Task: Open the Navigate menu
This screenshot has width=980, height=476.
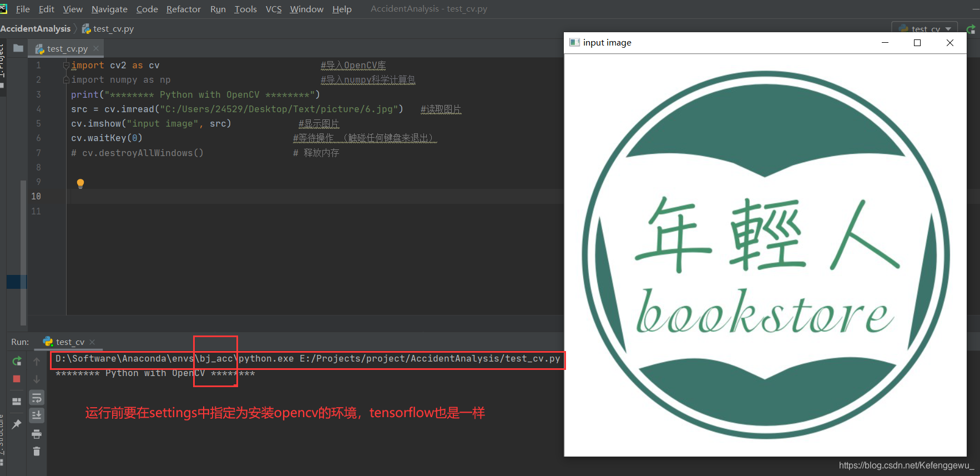Action: [109, 9]
